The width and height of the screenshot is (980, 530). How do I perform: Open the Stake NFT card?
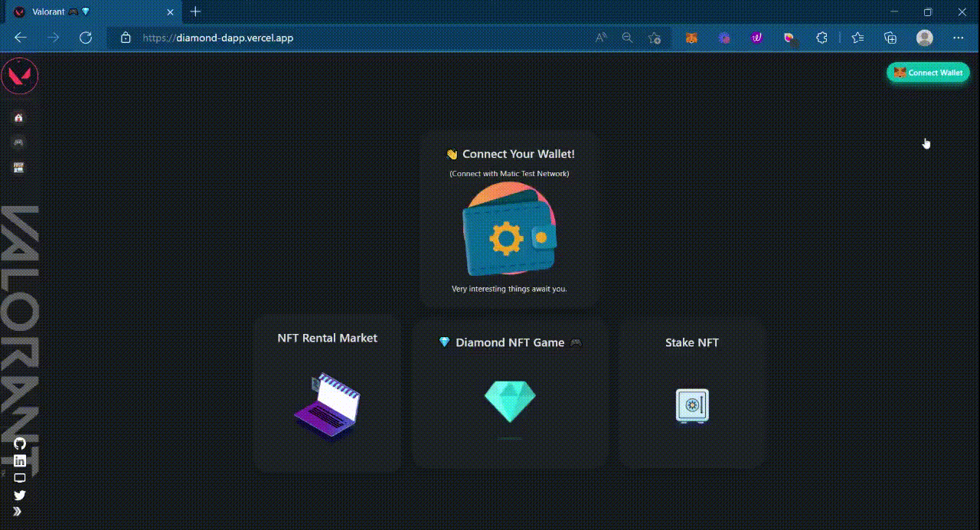click(692, 392)
